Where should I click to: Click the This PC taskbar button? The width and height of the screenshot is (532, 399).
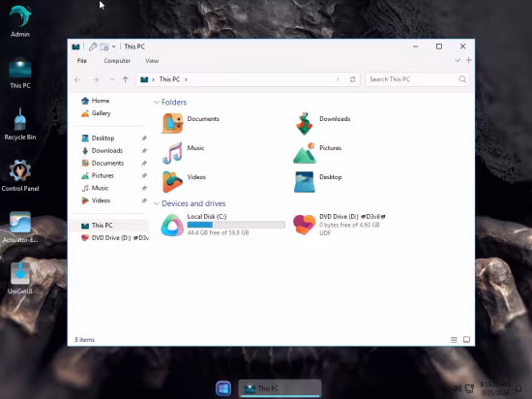click(280, 388)
